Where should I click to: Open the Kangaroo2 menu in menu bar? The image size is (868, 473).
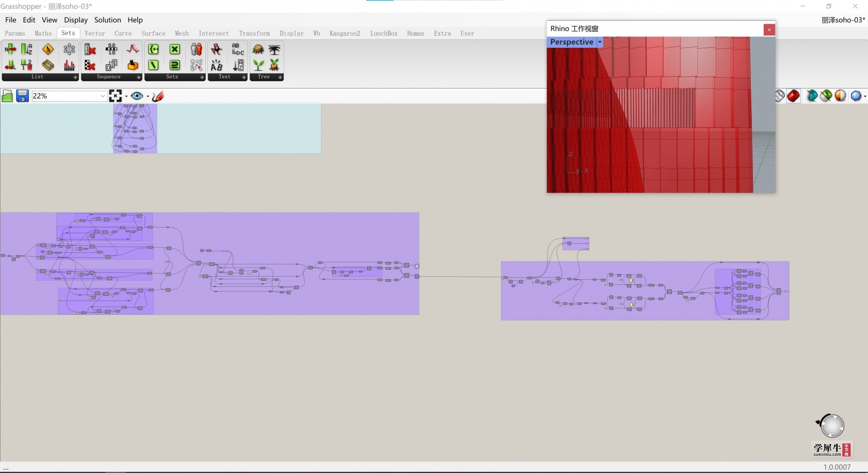pyautogui.click(x=345, y=33)
